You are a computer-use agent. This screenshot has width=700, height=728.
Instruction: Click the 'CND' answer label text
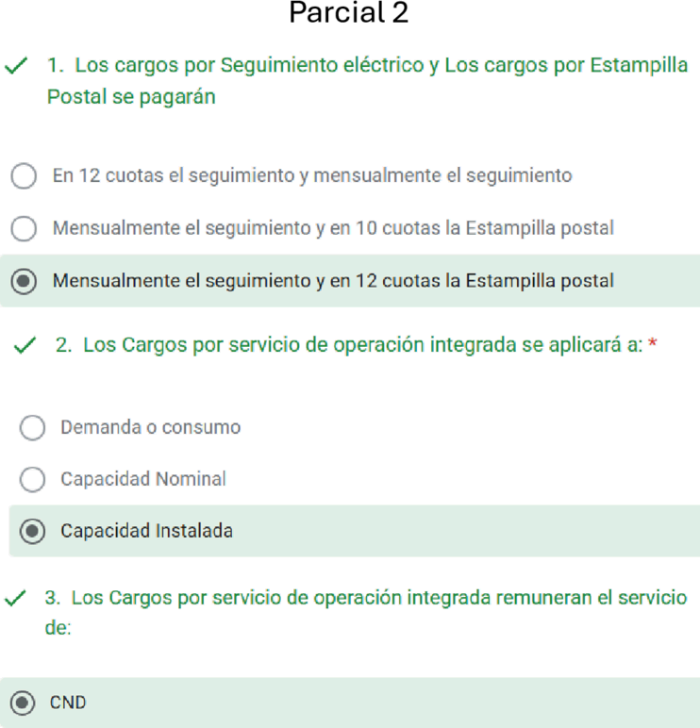pos(68,703)
